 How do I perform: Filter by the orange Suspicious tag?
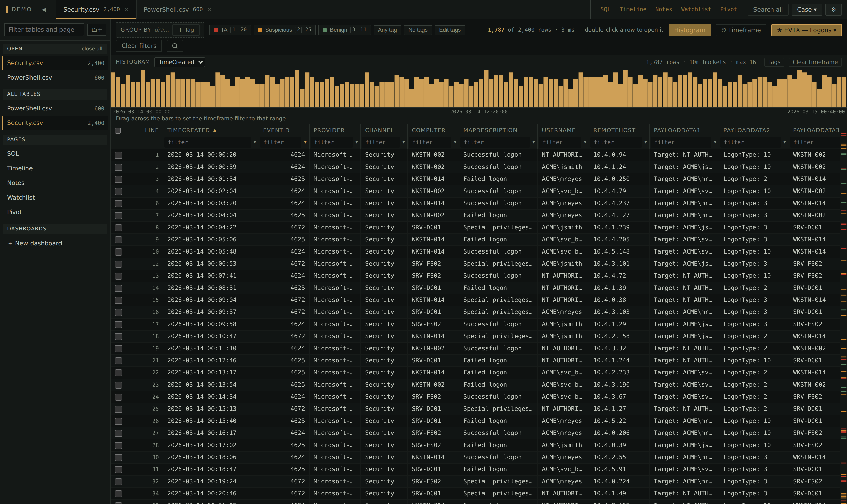click(x=284, y=30)
